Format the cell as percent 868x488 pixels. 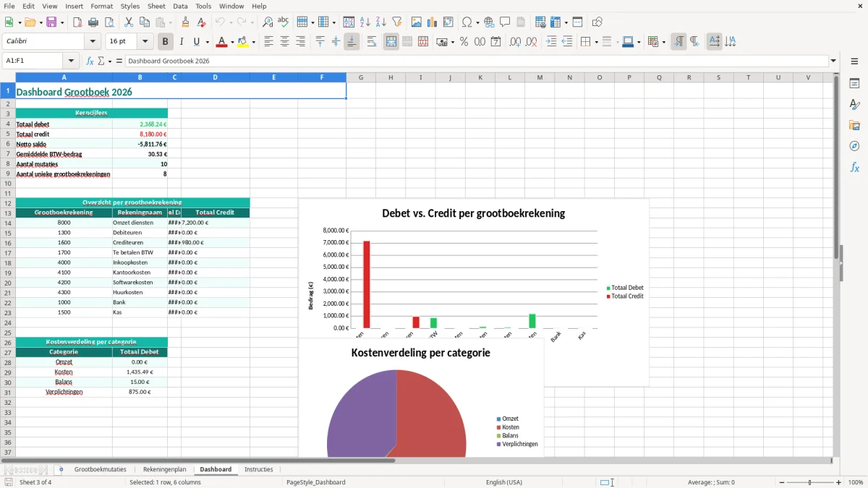click(464, 42)
